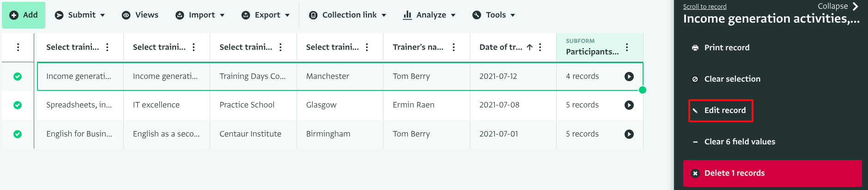Deselect the Income generation row checkmark
Viewport: 868px width, 190px height.
coord(18,77)
